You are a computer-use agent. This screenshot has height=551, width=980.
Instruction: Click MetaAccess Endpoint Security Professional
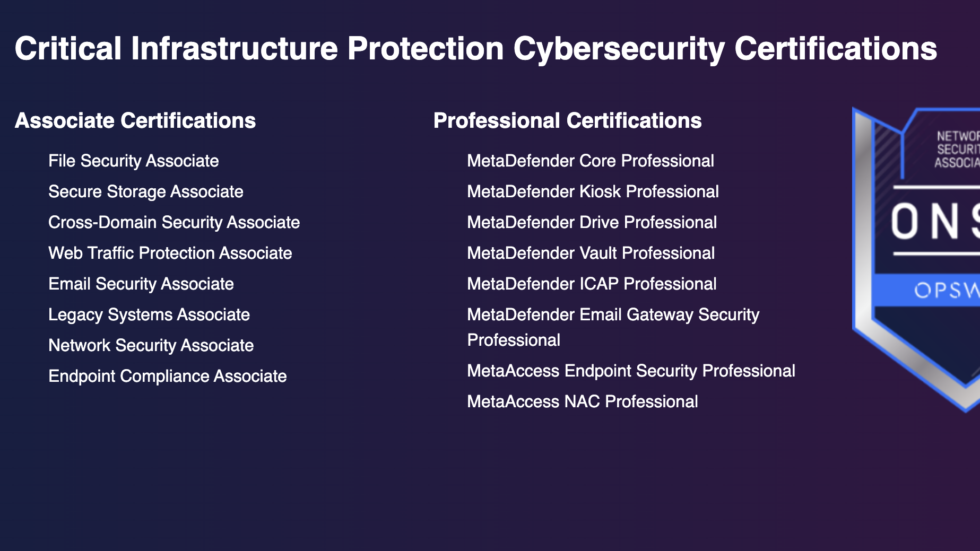coord(631,371)
